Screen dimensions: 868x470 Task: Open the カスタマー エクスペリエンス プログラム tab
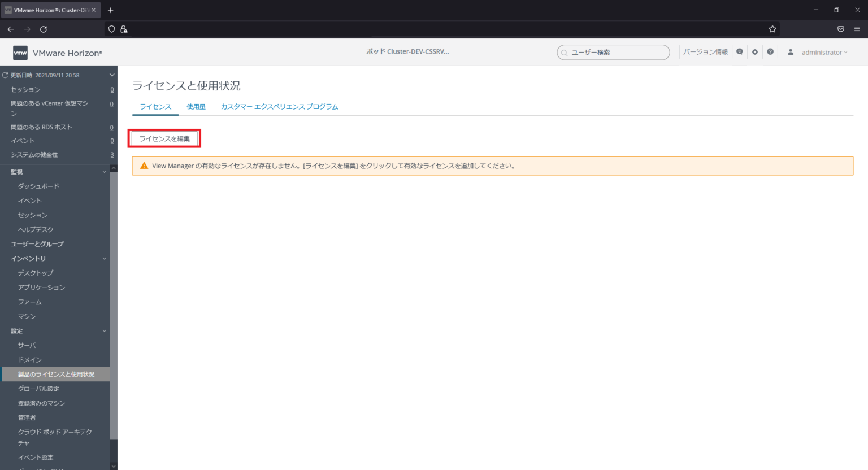point(279,106)
